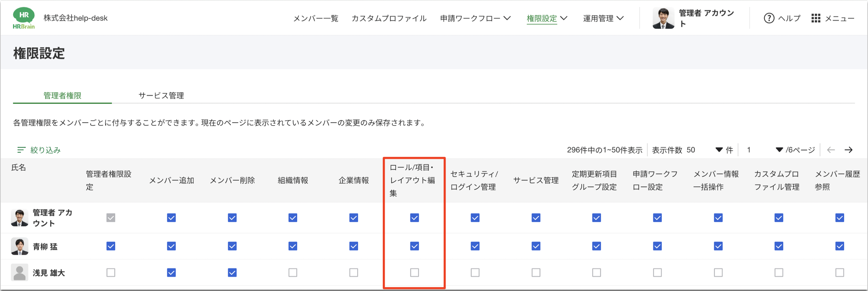This screenshot has width=868, height=291.
Task: Click 296件中の1~50件表示 count text
Action: point(604,150)
